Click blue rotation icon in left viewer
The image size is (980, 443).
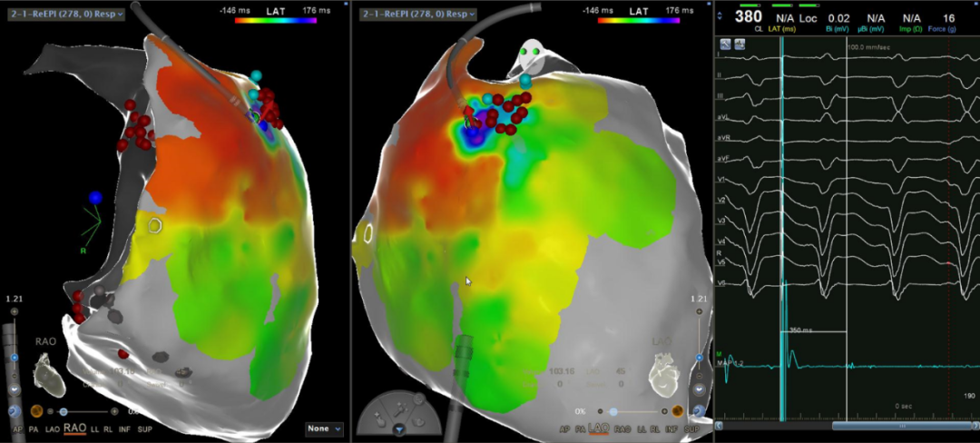[x=15, y=411]
